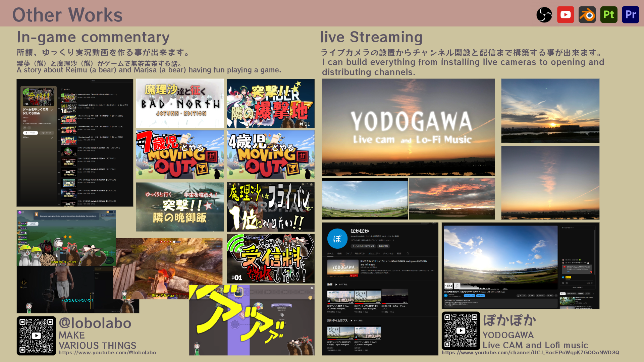Click the blue ぽ channel avatar

click(337, 239)
